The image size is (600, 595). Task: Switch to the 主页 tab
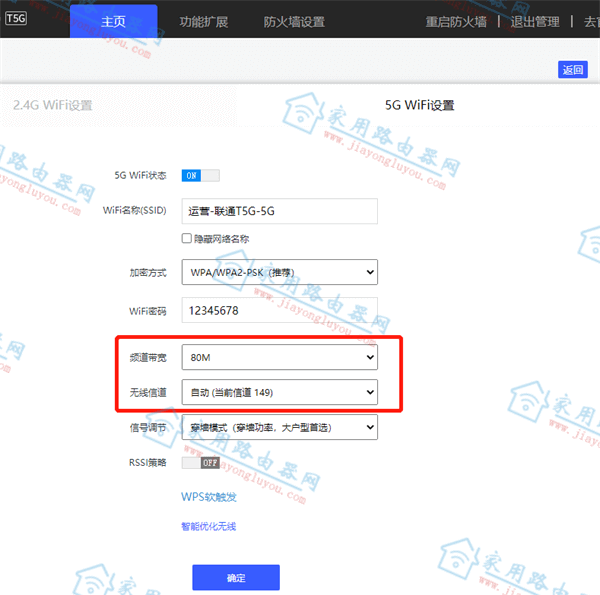coord(113,21)
